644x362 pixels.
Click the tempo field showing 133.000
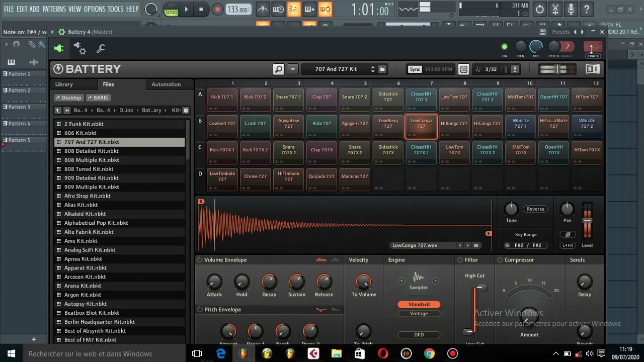tap(237, 9)
